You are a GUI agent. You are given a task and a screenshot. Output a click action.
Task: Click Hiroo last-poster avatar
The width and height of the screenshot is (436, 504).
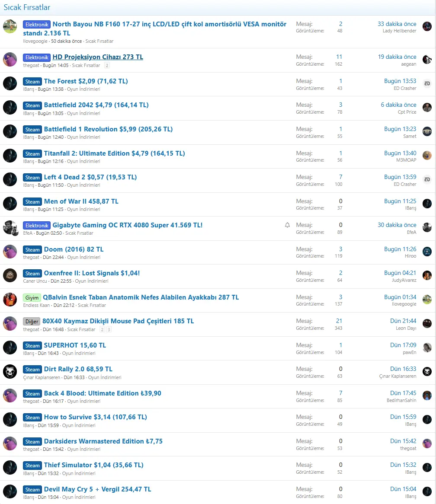(x=427, y=252)
